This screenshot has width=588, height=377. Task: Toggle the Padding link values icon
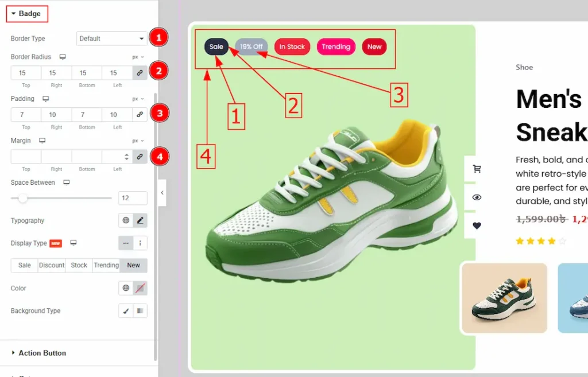(x=140, y=115)
